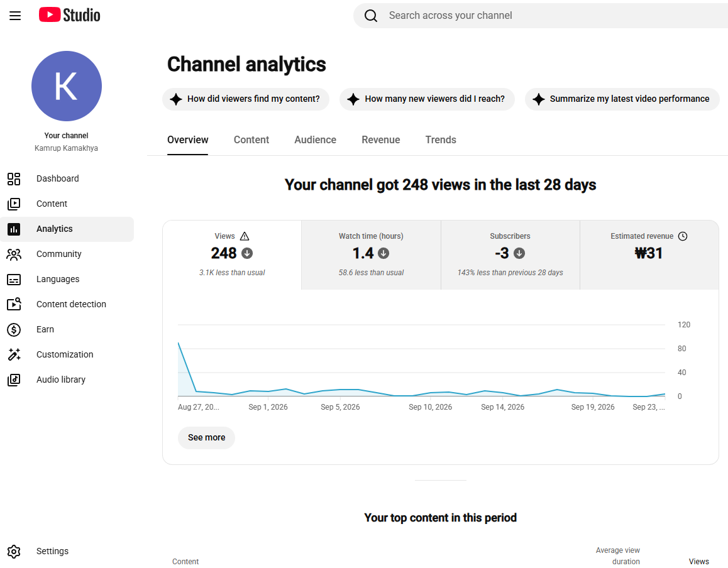Open Community in the sidebar
The image size is (728, 568).
(67, 254)
